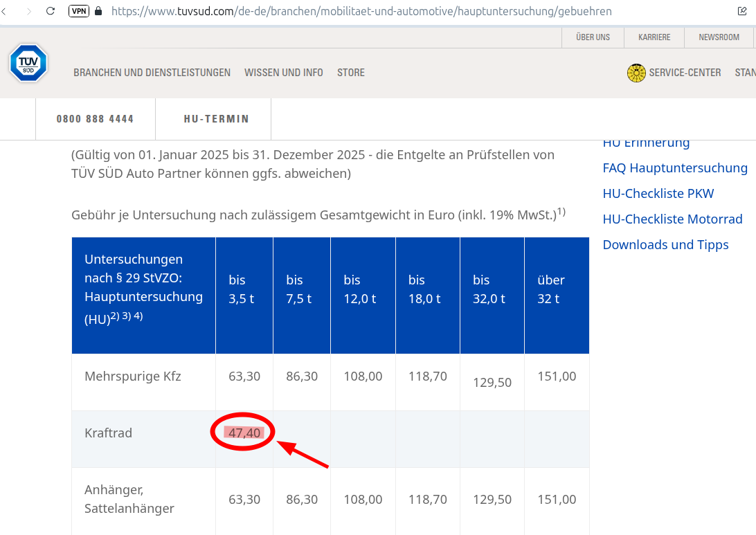Click the TÜV SÜD octagon logo
This screenshot has width=756, height=535.
click(28, 64)
